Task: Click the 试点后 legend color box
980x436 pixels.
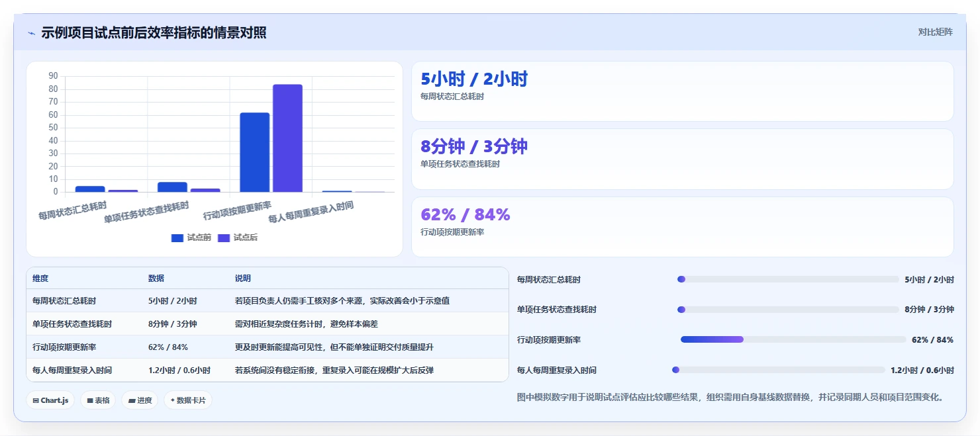Action: click(x=224, y=238)
